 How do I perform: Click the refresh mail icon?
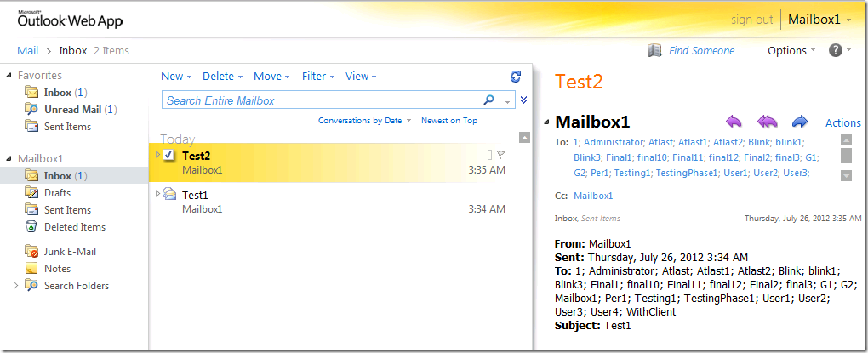pyautogui.click(x=516, y=77)
